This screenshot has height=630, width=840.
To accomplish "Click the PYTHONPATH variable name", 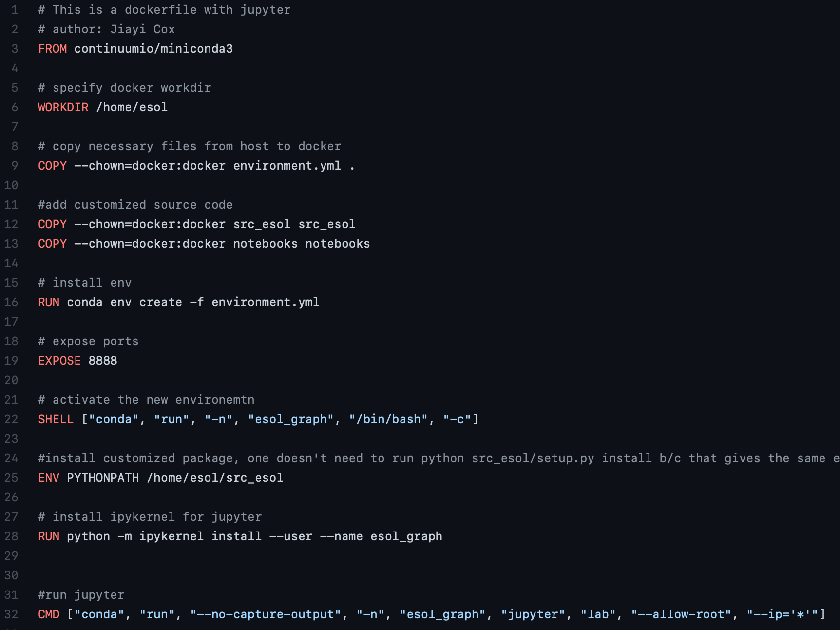I will point(103,478).
